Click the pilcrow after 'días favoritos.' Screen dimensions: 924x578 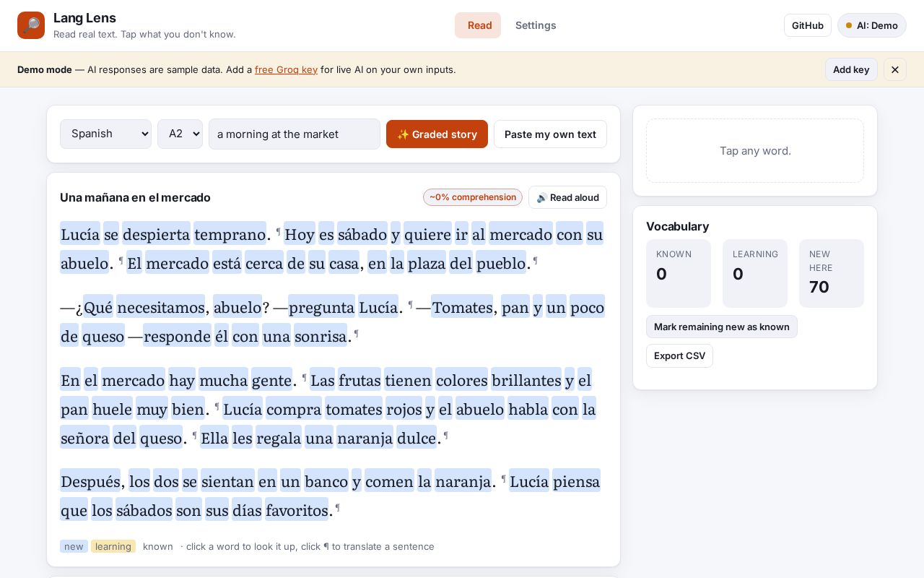click(337, 508)
